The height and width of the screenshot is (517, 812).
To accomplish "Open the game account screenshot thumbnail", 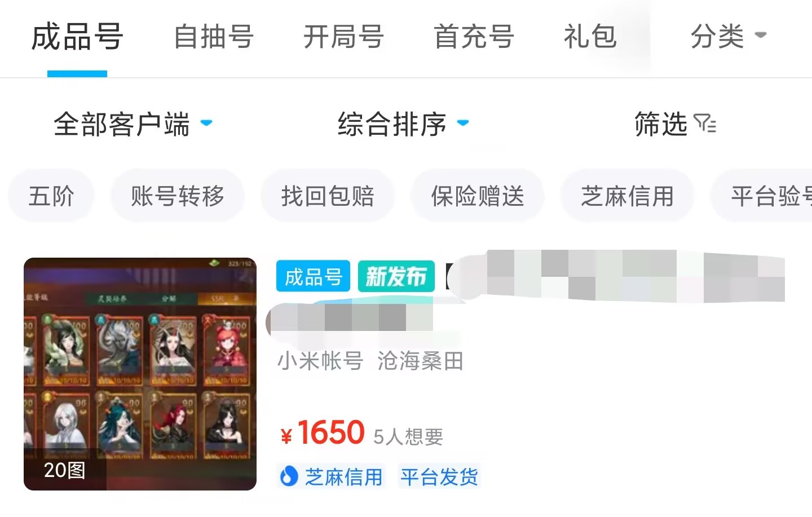I will pos(140,374).
